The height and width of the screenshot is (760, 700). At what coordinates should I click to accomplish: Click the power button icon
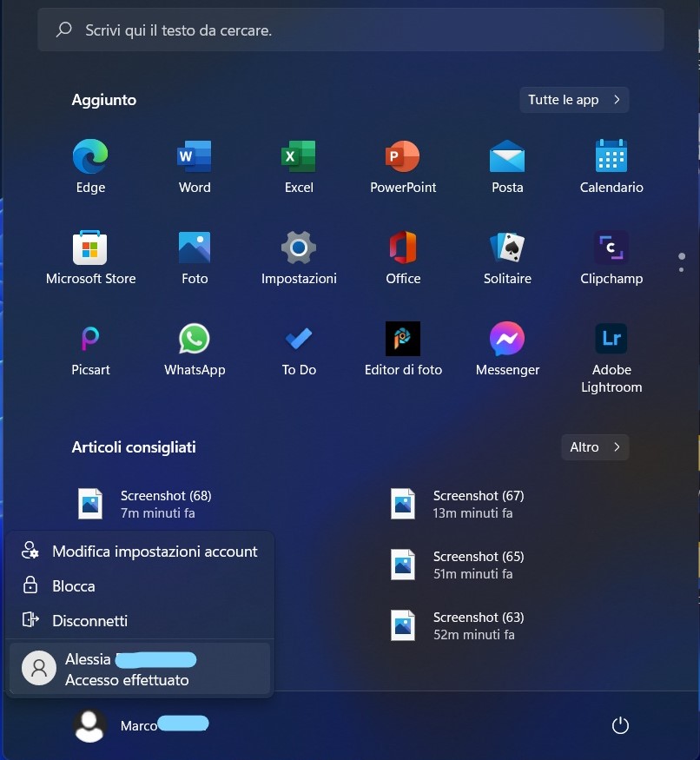[x=620, y=725]
